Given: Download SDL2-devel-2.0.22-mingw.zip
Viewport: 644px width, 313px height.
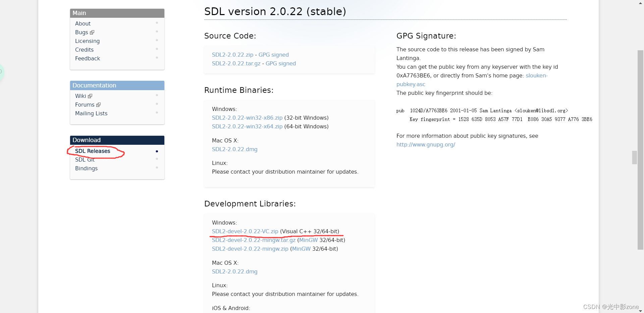Looking at the screenshot, I should coord(250,249).
